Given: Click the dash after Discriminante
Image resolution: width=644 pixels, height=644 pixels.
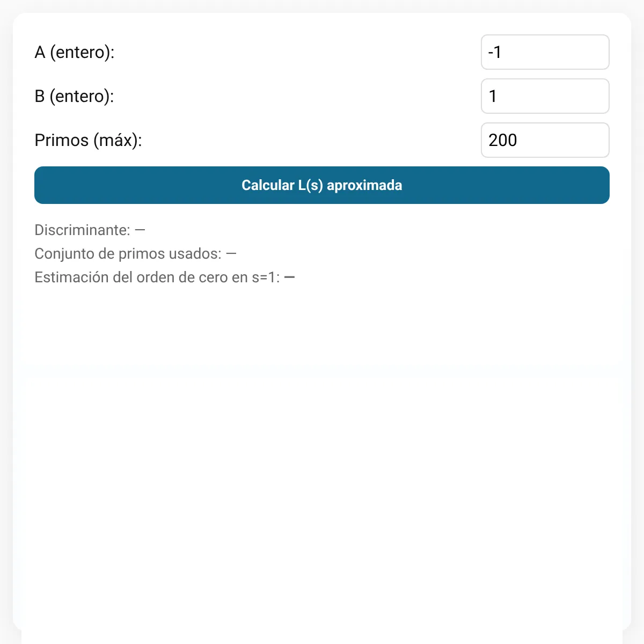Looking at the screenshot, I should [140, 230].
